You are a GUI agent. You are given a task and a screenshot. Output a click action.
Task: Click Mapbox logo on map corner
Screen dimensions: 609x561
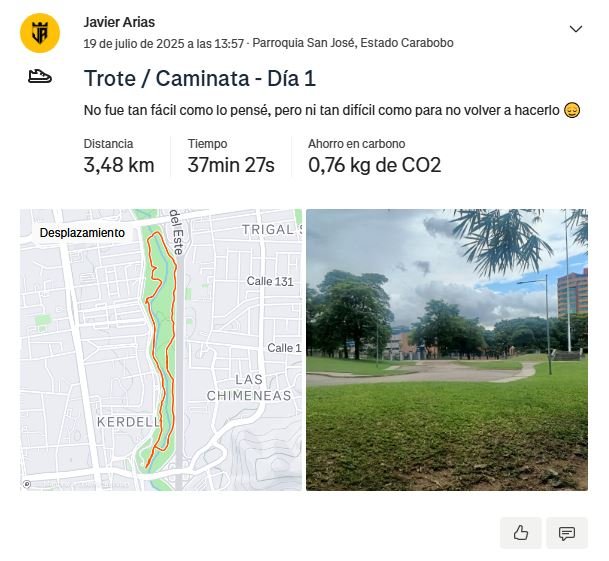point(27,484)
